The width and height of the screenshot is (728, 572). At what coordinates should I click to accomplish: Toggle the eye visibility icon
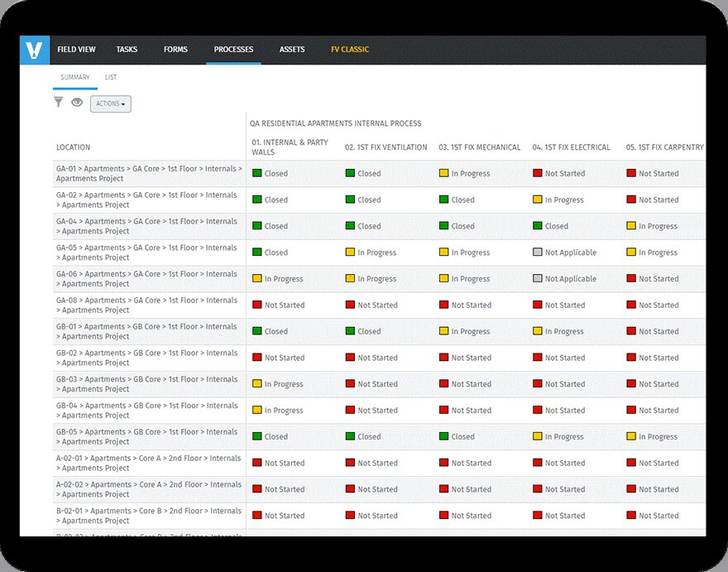point(77,103)
